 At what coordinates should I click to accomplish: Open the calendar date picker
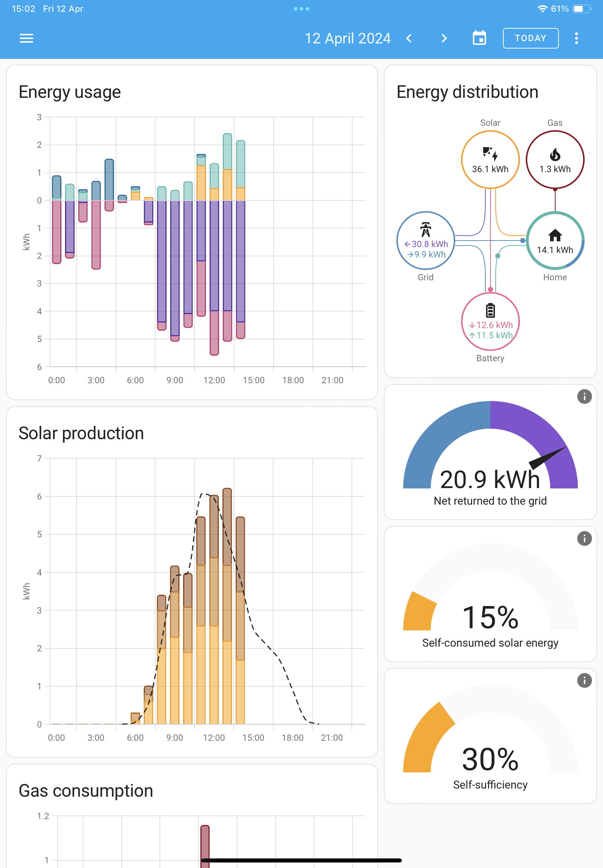tap(479, 38)
